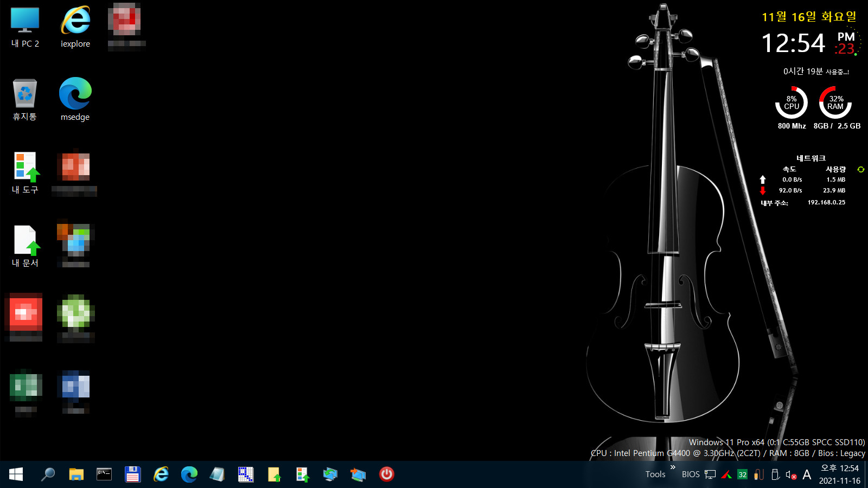Click the muted speaker volume tray icon

pos(792,475)
